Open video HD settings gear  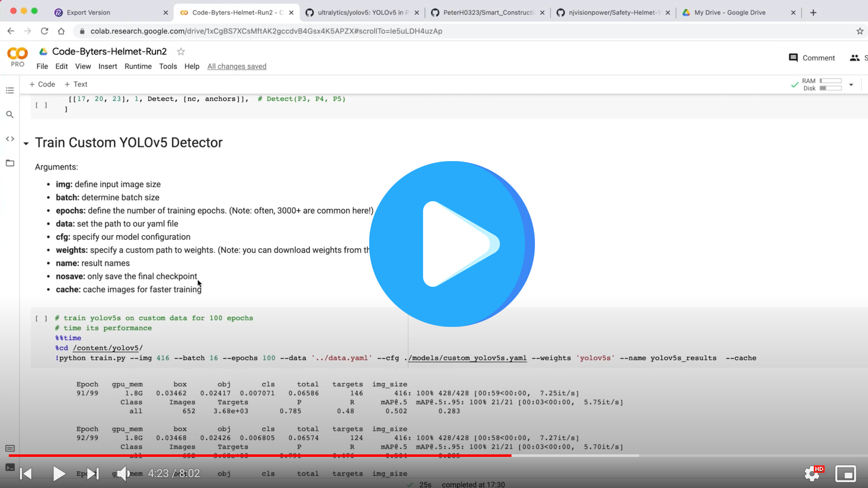point(813,474)
